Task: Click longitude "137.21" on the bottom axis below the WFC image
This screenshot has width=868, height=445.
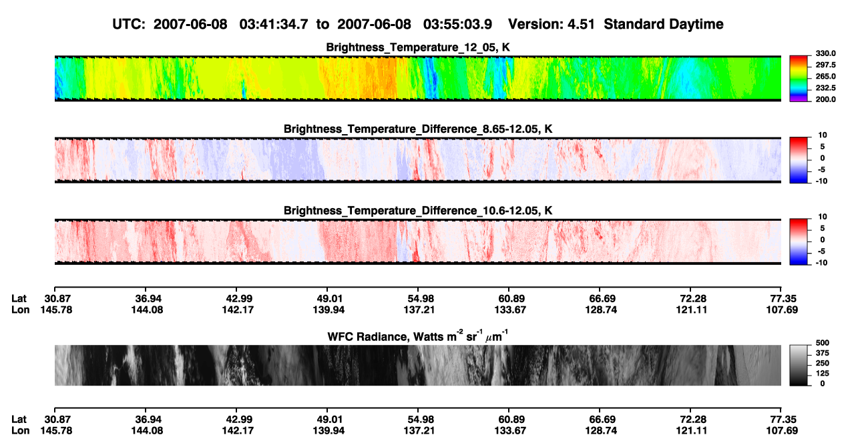Action: coord(419,430)
